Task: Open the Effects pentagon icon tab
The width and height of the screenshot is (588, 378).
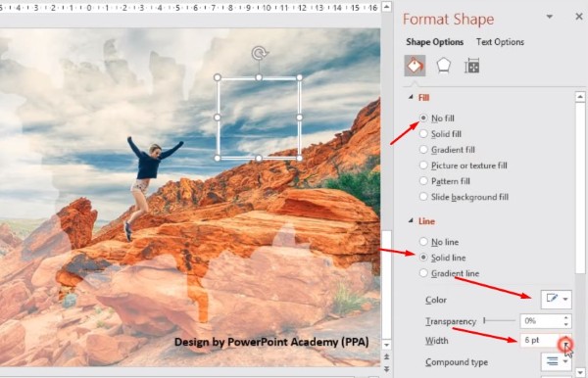Action: pyautogui.click(x=444, y=66)
